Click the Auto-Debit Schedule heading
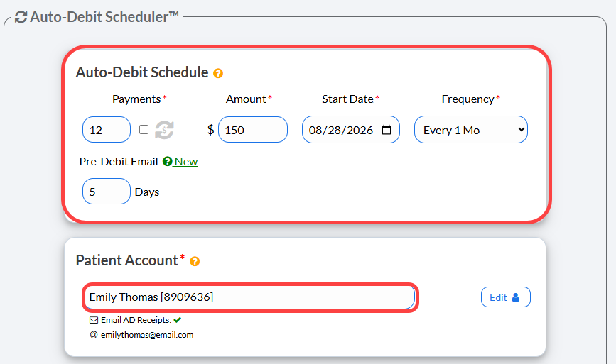Viewport: 616px width, 364px height. (142, 72)
